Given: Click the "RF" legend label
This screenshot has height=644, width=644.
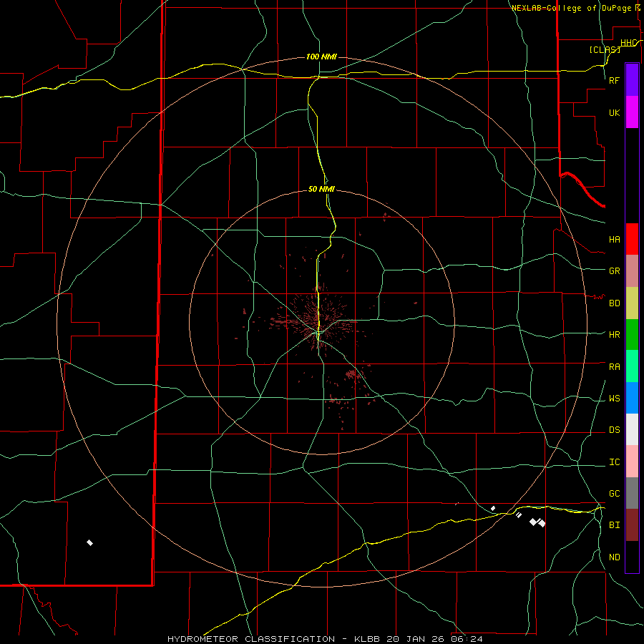Looking at the screenshot, I should (614, 80).
